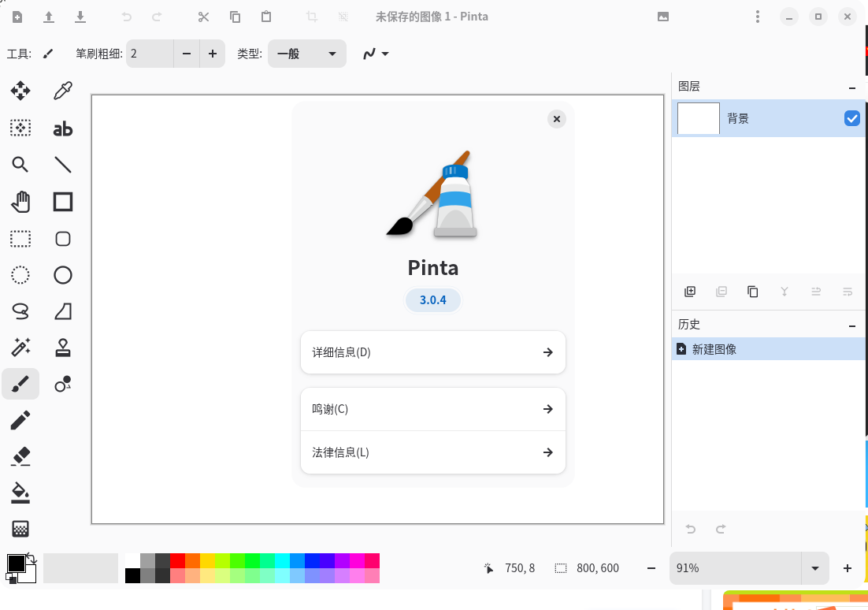Swap primary and secondary colors

click(x=32, y=559)
